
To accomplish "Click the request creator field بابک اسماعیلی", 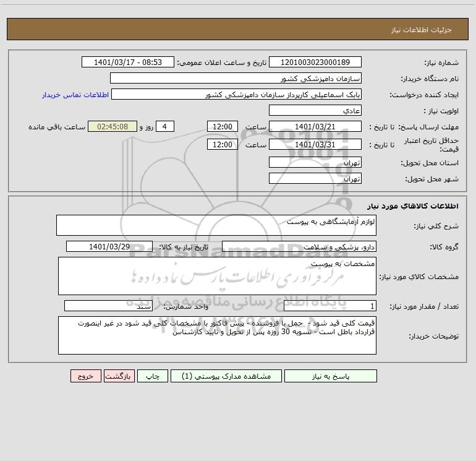I will tap(237, 94).
